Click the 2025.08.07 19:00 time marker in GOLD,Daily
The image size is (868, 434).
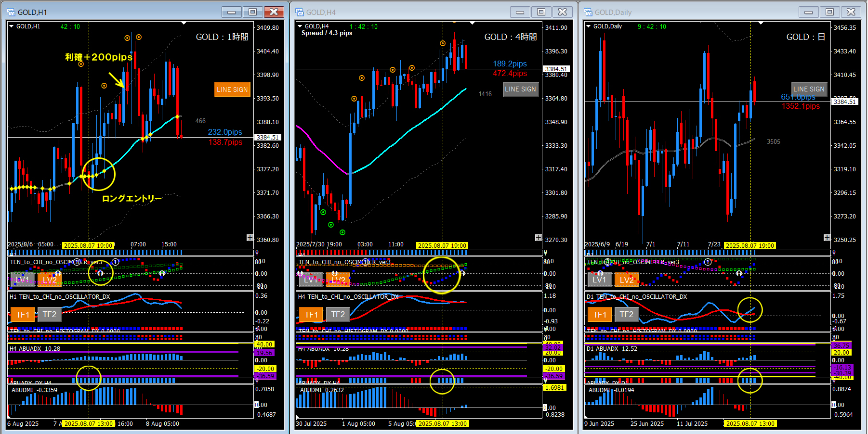pos(750,245)
